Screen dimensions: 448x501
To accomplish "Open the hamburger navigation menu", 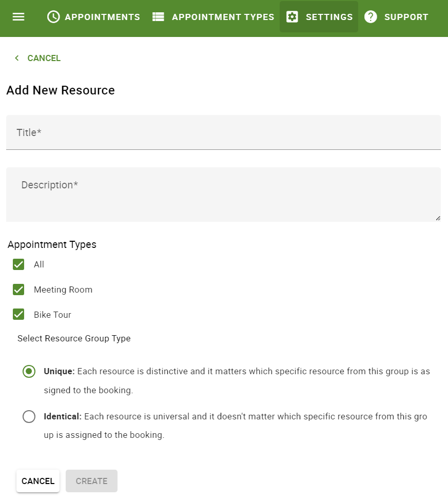I will click(x=18, y=16).
